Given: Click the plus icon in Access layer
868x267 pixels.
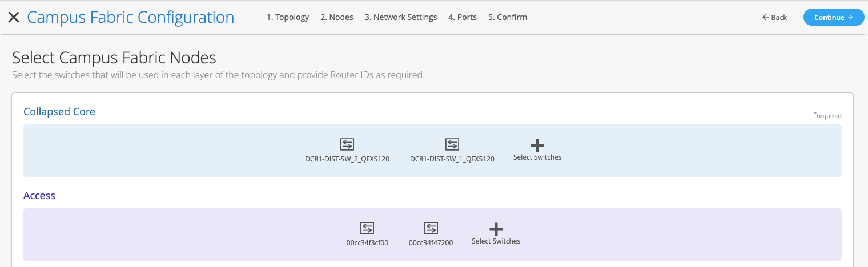Looking at the screenshot, I should tap(496, 229).
